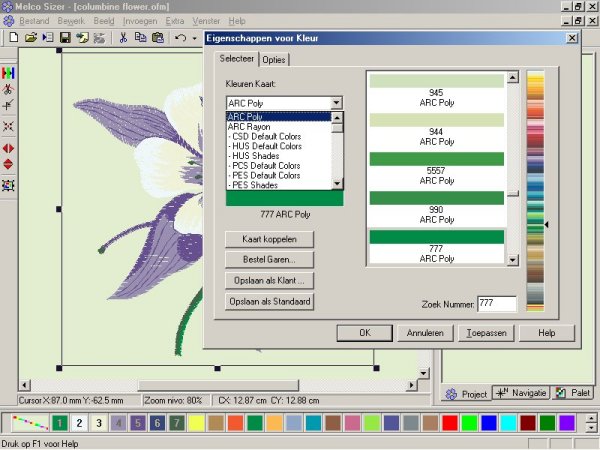The image size is (600, 450).
Task: Click the Opslaan als Standaard button
Action: pos(269,302)
